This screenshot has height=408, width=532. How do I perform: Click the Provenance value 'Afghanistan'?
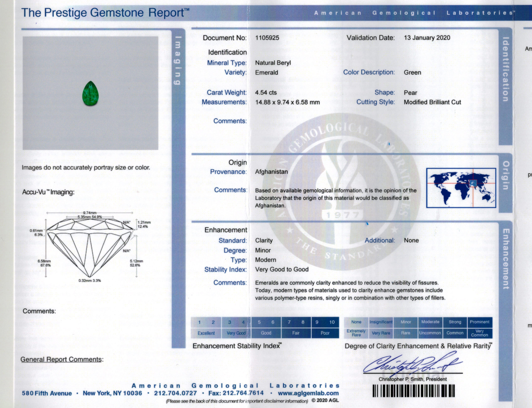pyautogui.click(x=271, y=172)
